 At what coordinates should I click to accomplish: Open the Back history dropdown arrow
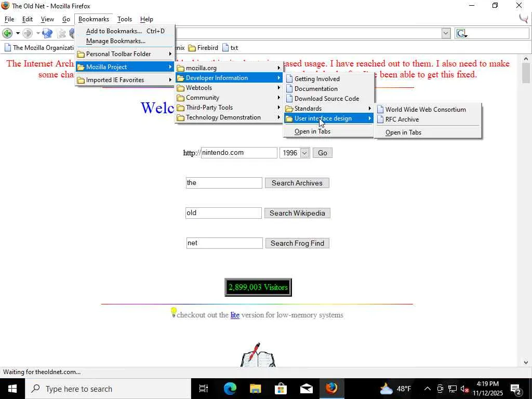tap(18, 33)
